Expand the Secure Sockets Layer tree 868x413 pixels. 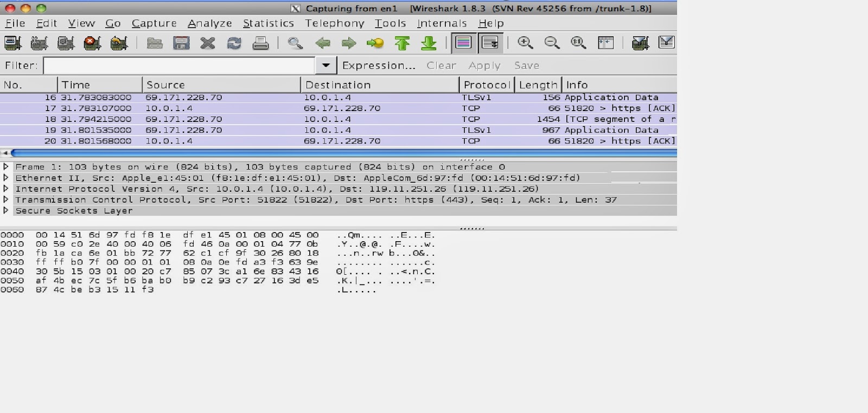pyautogui.click(x=6, y=211)
